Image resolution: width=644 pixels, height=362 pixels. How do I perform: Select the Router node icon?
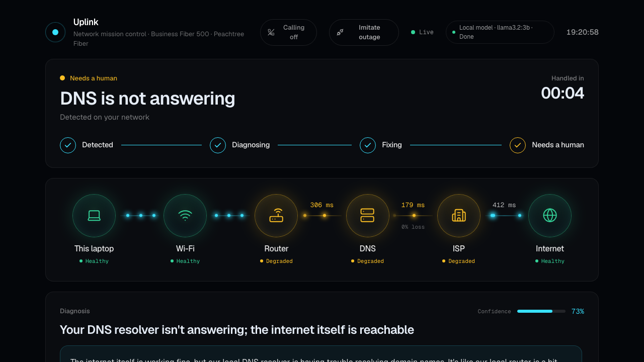pos(276,216)
